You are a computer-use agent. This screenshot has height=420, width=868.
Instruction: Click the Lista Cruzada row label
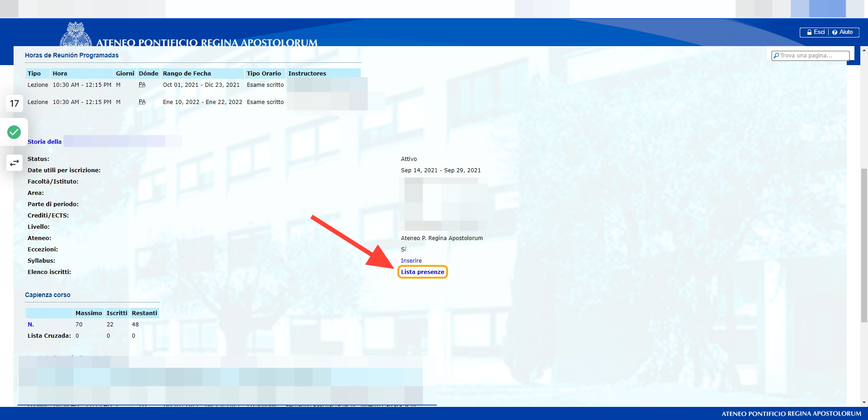[x=49, y=336]
